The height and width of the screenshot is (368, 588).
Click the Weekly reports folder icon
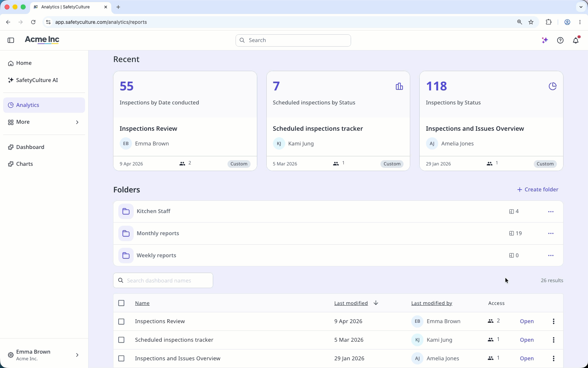126,255
